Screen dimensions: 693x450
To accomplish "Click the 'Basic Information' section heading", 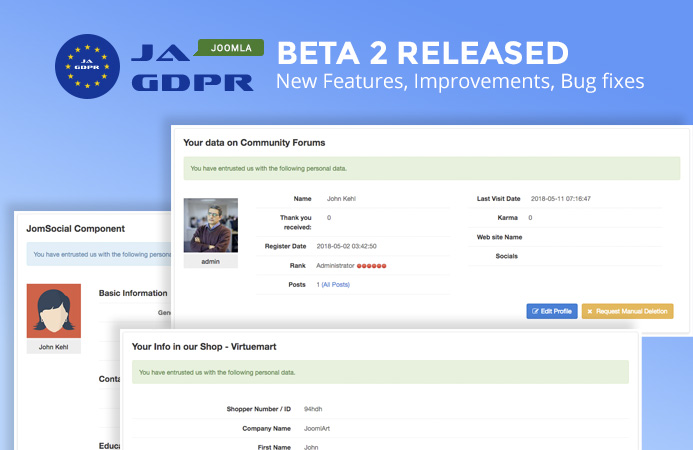I will point(133,293).
